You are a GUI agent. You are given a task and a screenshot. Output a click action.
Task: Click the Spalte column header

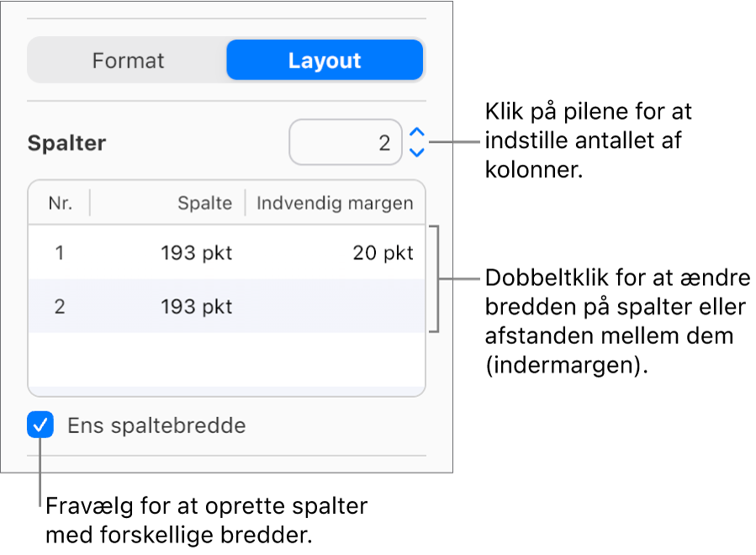pos(207,203)
